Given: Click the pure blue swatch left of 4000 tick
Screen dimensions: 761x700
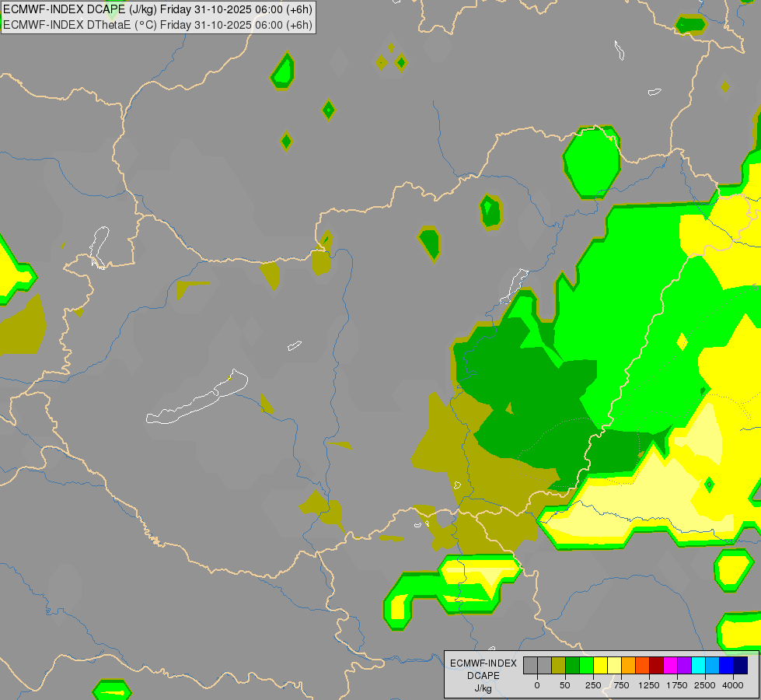Looking at the screenshot, I should point(727,665).
